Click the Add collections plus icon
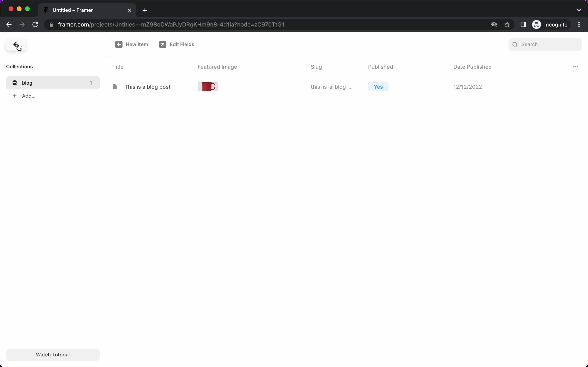 (14, 96)
